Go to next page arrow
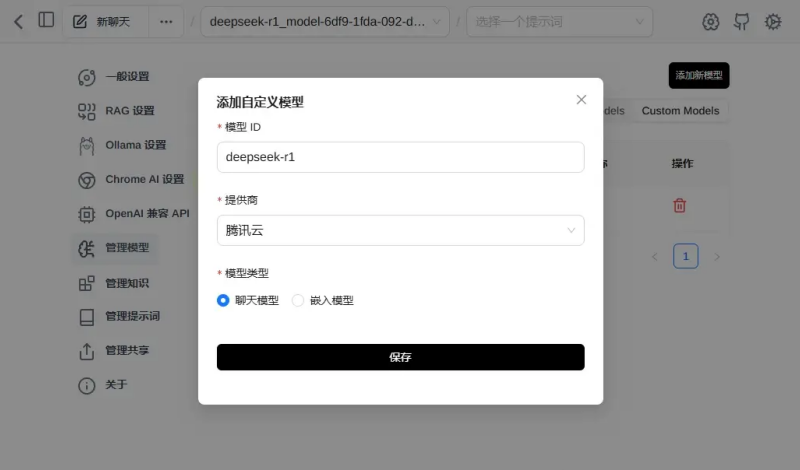The height and width of the screenshot is (470, 800). [717, 257]
